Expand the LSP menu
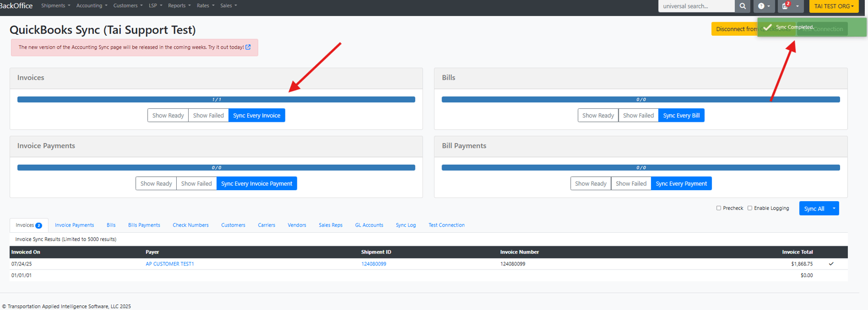868x310 pixels. [155, 6]
